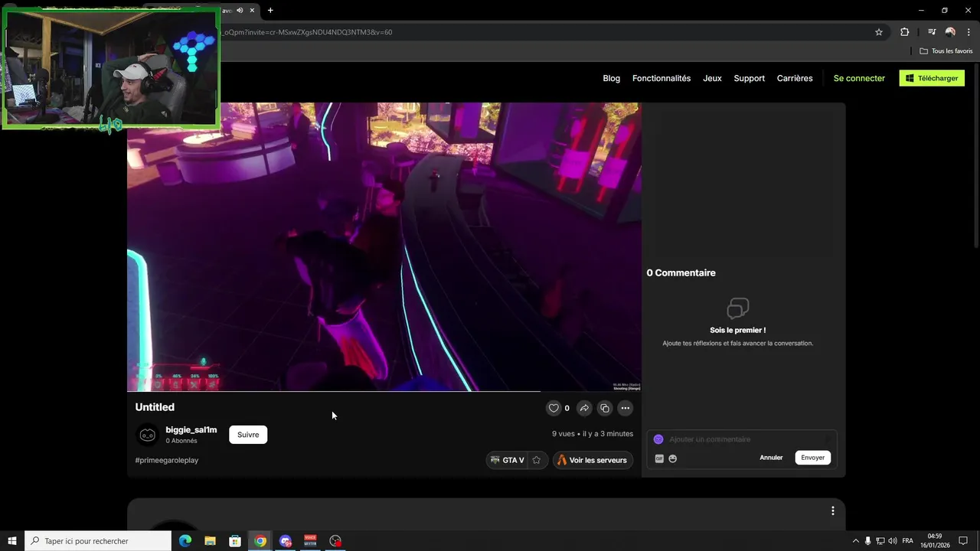The height and width of the screenshot is (551, 980).
Task: Open the emoji picker in comments
Action: pos(673,458)
